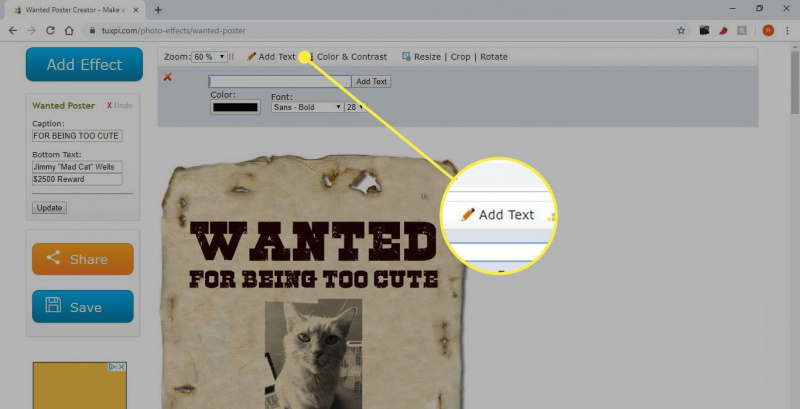
Task: Choose Rotate in the toolbar
Action: [494, 57]
